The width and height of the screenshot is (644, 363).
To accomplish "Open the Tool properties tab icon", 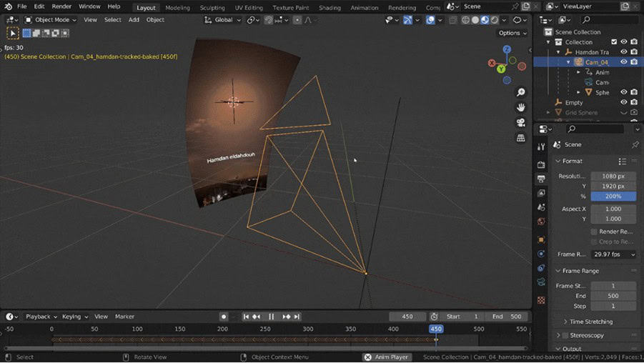I will [x=541, y=146].
